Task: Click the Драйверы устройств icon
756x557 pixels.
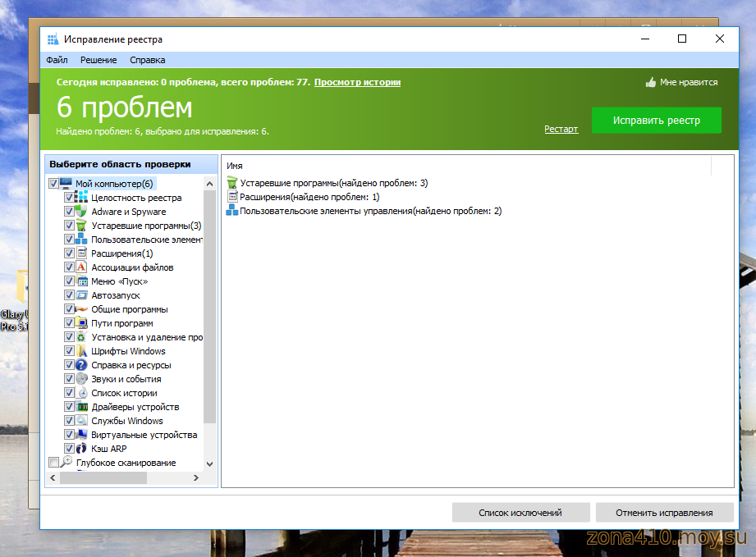Action: coord(81,407)
